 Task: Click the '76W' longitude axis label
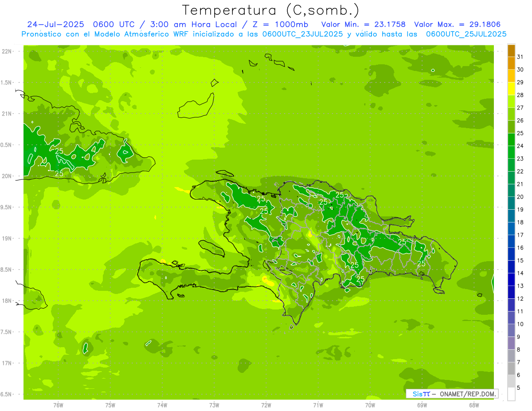[x=58, y=405]
